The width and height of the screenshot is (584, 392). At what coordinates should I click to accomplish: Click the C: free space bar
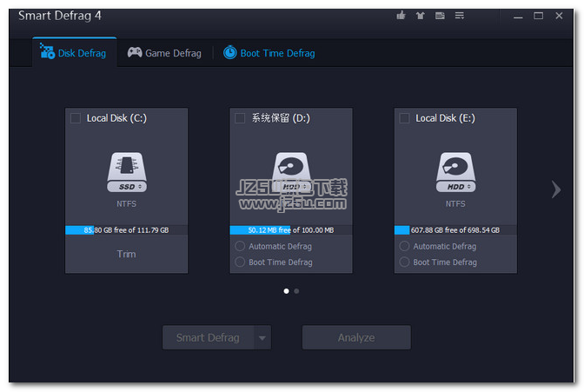click(x=127, y=230)
